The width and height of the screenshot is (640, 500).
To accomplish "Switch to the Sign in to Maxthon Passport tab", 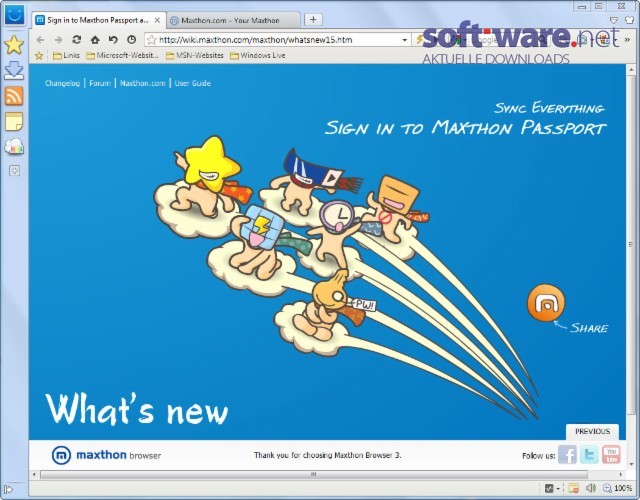I will click(98, 20).
